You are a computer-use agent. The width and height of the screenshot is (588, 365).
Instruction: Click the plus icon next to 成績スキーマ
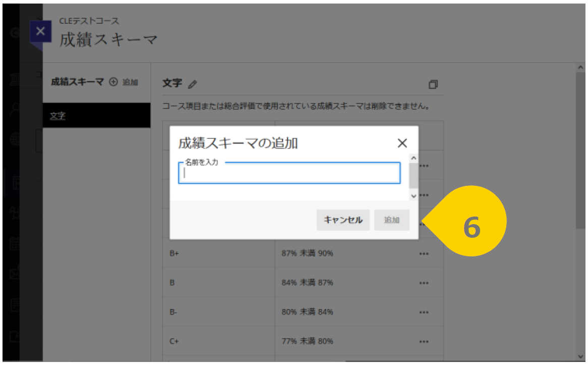click(113, 81)
